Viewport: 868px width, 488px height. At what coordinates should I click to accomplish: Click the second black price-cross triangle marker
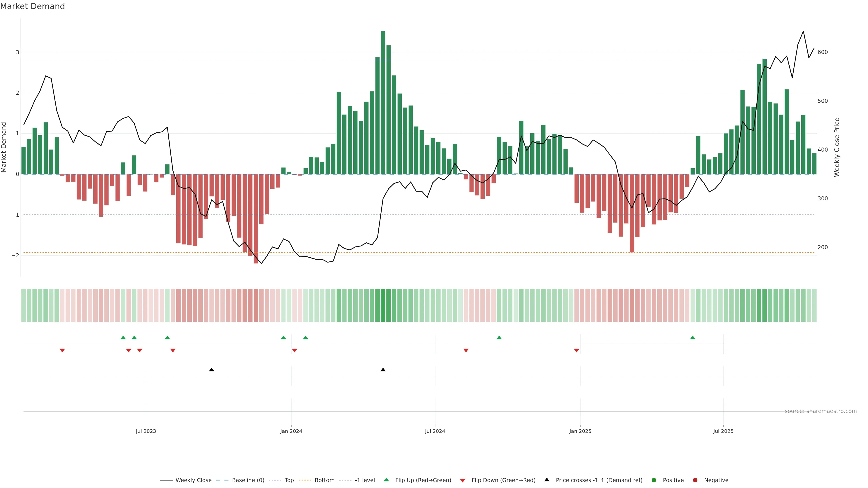(383, 370)
